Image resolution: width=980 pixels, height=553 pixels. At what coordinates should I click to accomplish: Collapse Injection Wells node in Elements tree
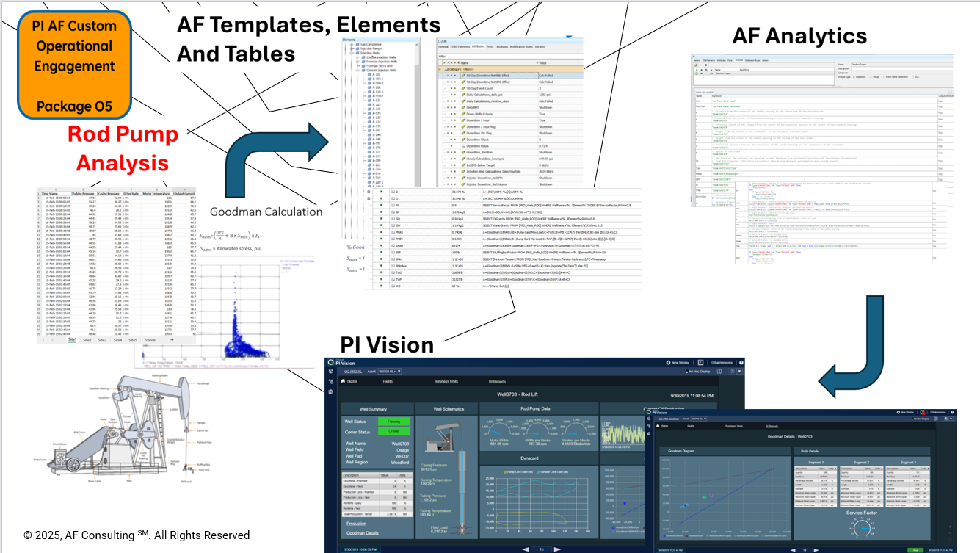point(352,53)
